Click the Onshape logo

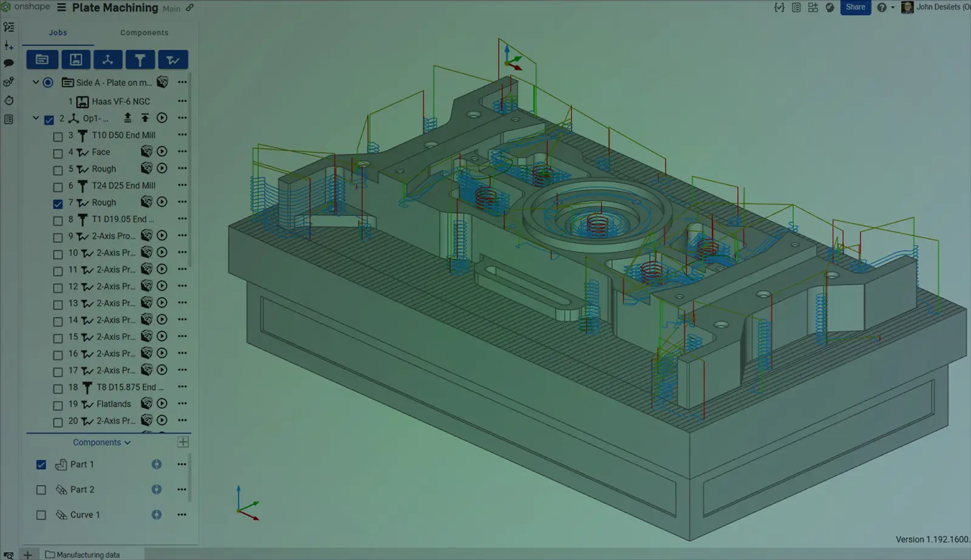point(26,7)
